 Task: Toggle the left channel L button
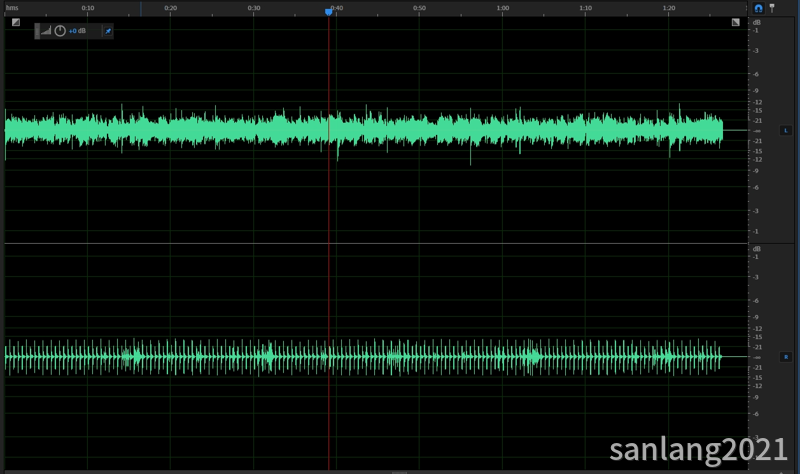pyautogui.click(x=786, y=131)
